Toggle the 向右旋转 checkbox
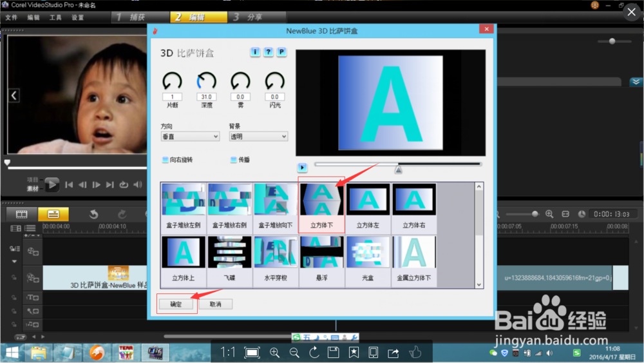Image resolution: width=644 pixels, height=363 pixels. (165, 160)
